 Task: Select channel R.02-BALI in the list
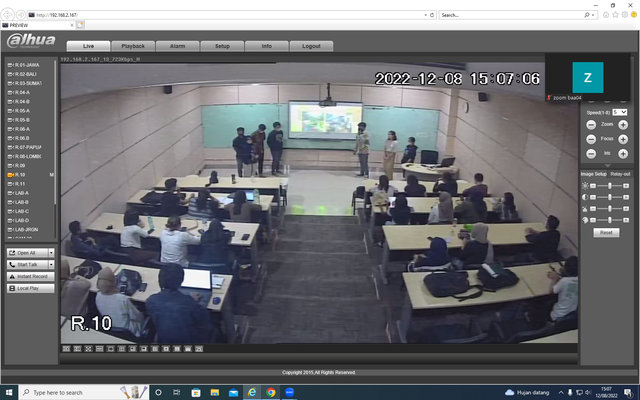[25, 74]
